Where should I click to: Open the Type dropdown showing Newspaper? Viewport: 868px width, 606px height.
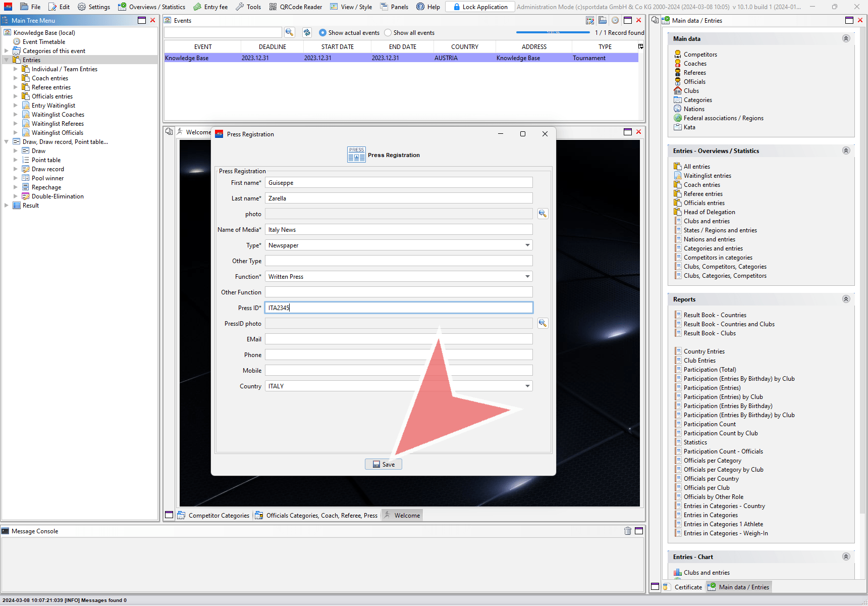[527, 245]
